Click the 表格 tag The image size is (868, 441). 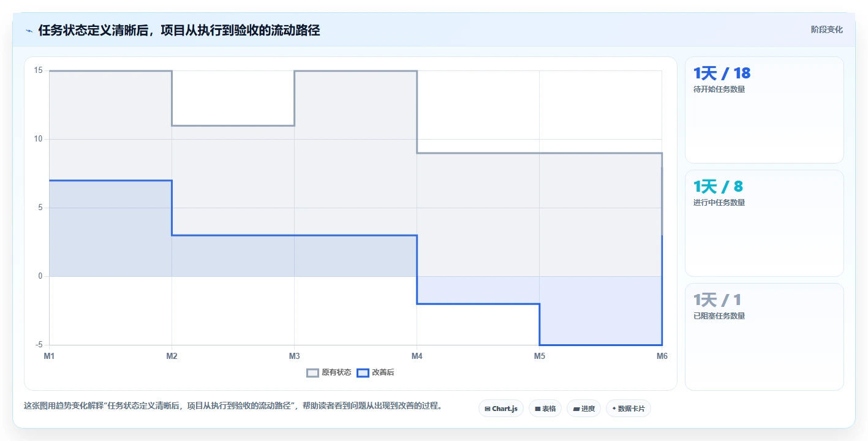tap(545, 409)
